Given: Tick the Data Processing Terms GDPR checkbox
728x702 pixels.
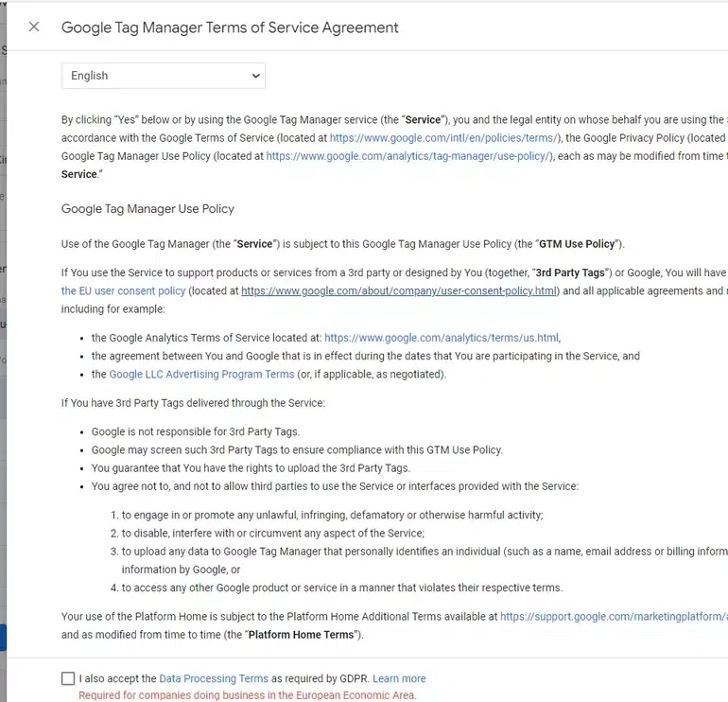Looking at the screenshot, I should click(x=68, y=678).
